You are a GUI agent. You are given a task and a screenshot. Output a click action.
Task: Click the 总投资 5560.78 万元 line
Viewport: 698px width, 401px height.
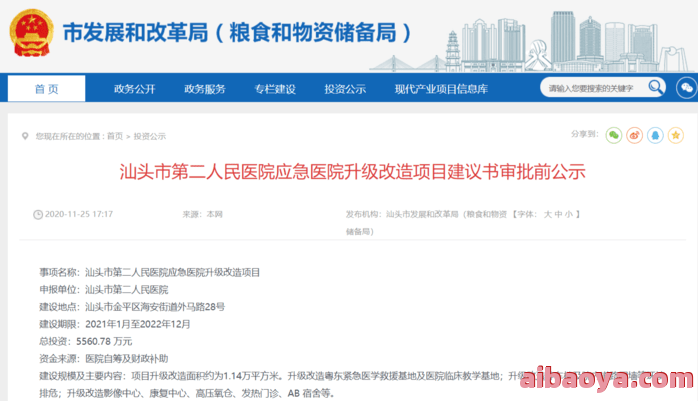(86, 341)
